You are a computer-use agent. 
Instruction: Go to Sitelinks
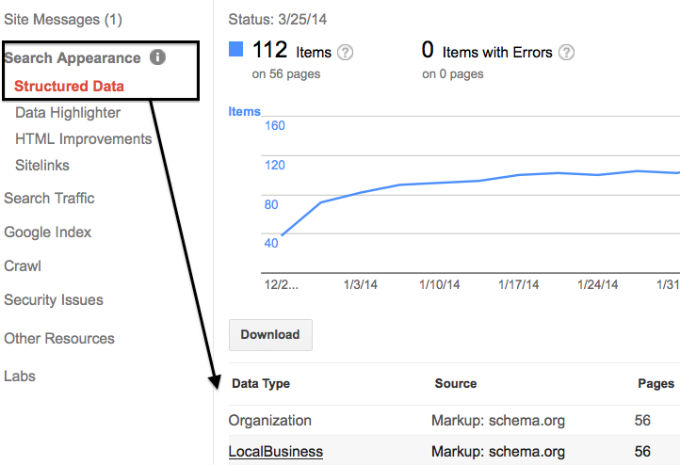(42, 165)
